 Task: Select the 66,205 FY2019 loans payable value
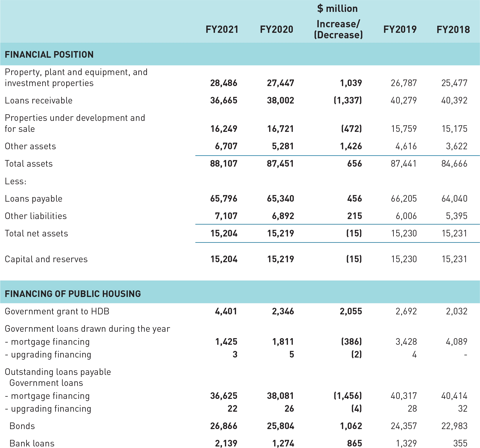[x=404, y=199]
